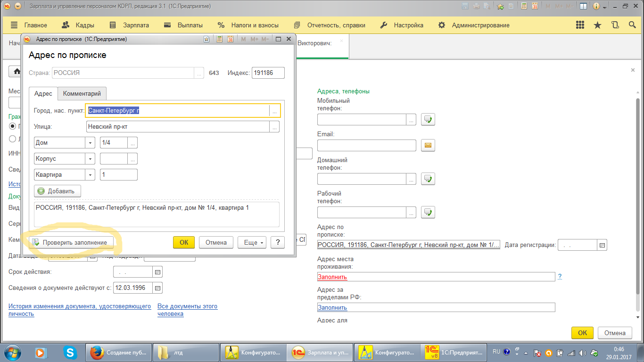Click the call icon next to Домашний телефон
This screenshot has height=362, width=644.
click(x=428, y=179)
